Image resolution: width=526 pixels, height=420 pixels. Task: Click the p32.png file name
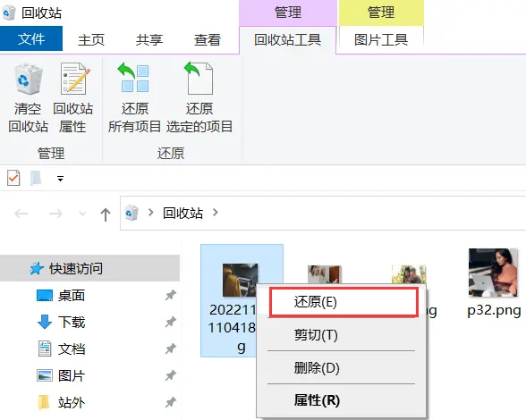pos(494,310)
